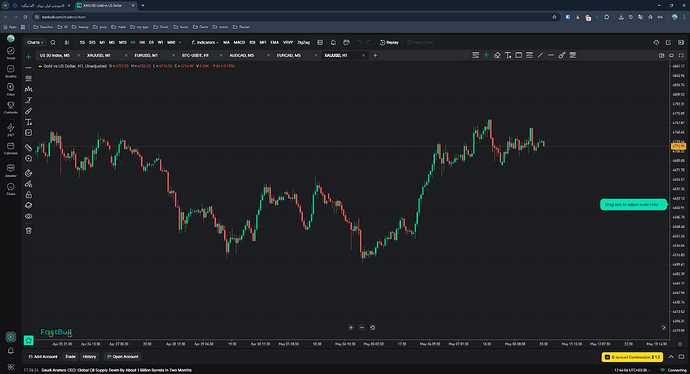Toggle magnet mode for drawings
The width and height of the screenshot is (690, 374).
coord(29,173)
